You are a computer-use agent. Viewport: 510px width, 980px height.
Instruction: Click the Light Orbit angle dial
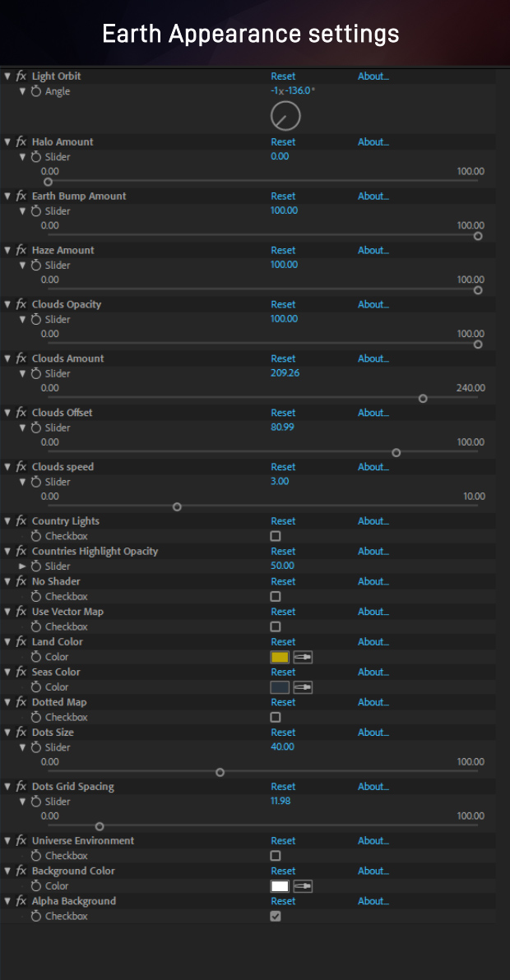click(285, 116)
